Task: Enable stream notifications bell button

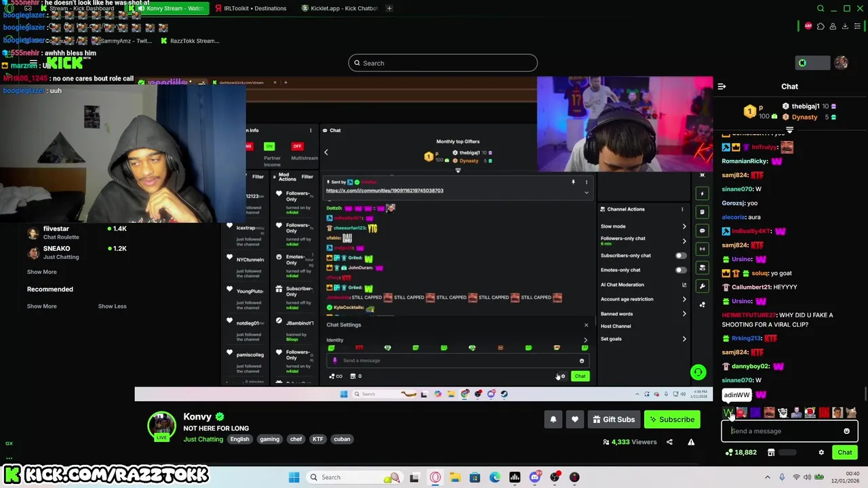Action: pos(553,420)
